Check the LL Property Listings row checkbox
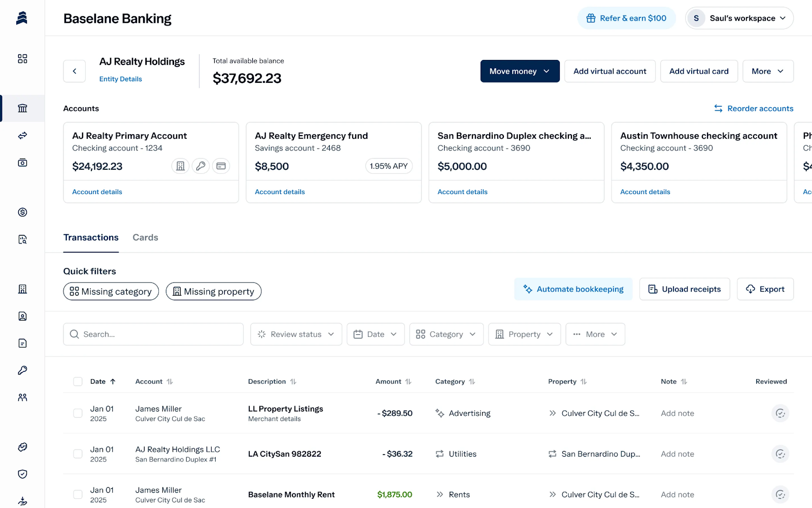Viewport: 812px width, 508px height. pyautogui.click(x=78, y=414)
